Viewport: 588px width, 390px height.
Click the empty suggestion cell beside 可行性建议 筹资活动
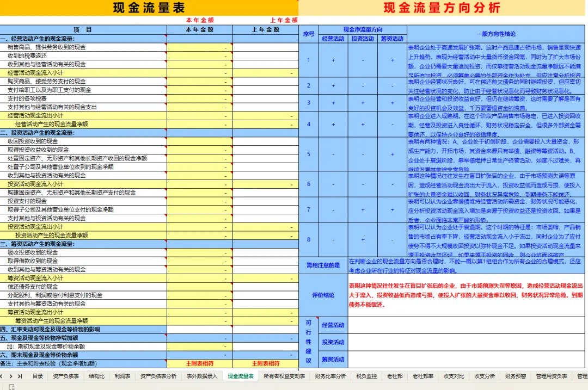point(466,360)
